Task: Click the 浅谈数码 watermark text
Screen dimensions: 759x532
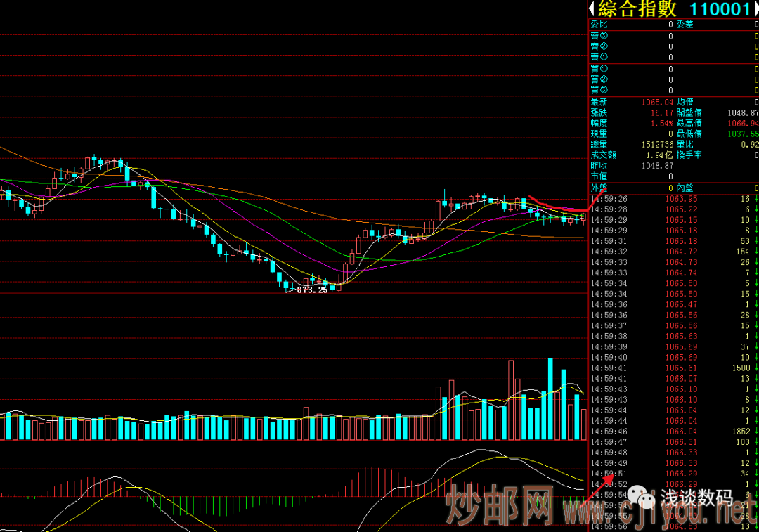Action: [x=695, y=498]
